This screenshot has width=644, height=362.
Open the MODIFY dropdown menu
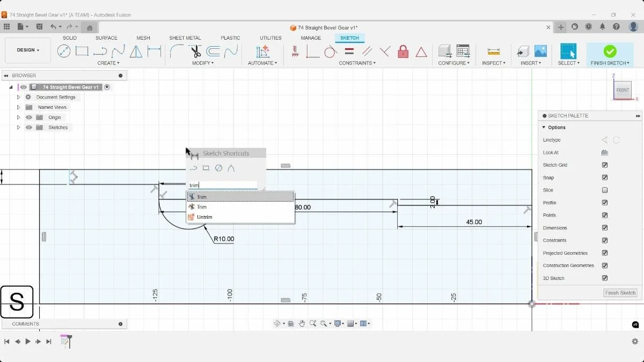(x=203, y=63)
